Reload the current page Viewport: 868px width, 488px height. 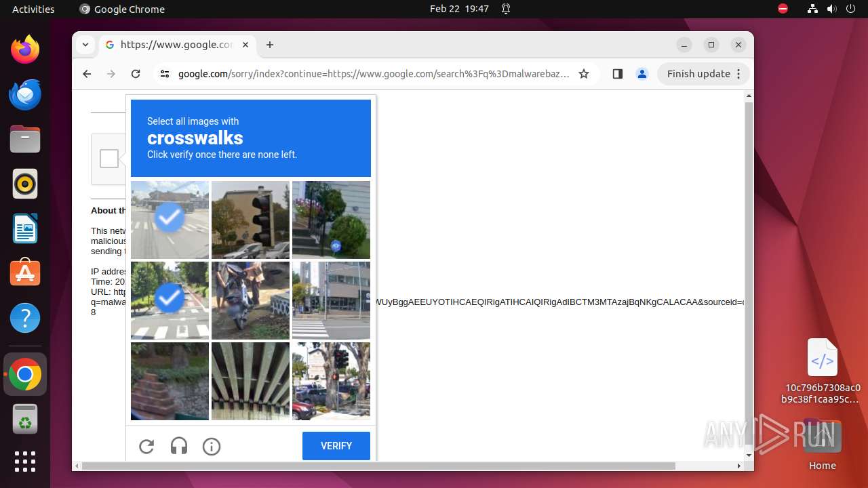pos(136,74)
